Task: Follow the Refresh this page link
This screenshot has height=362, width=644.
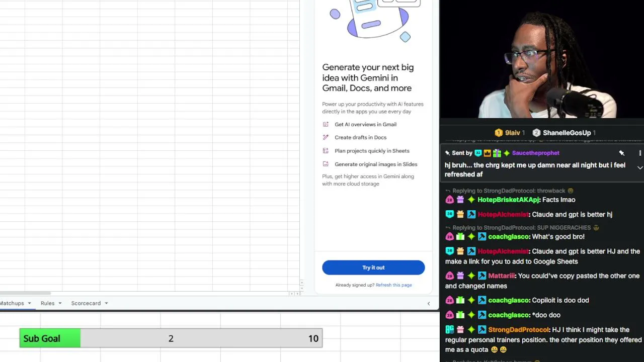Action: 393,285
